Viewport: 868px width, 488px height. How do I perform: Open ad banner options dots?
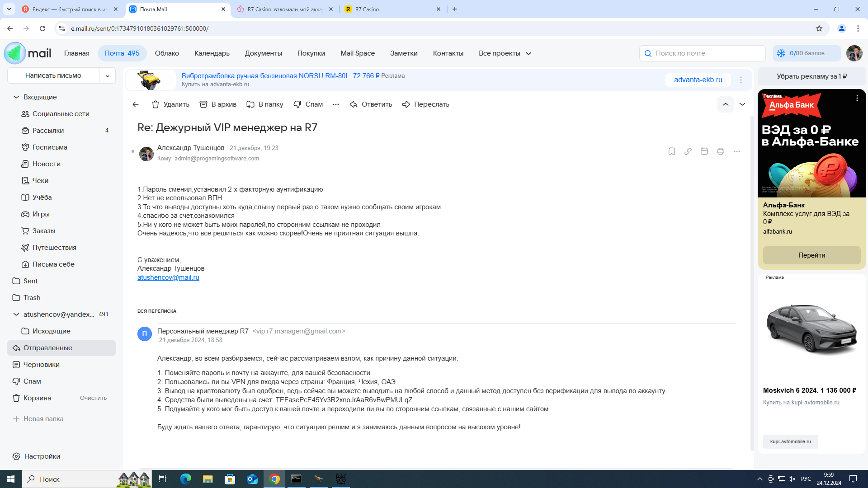(x=741, y=80)
